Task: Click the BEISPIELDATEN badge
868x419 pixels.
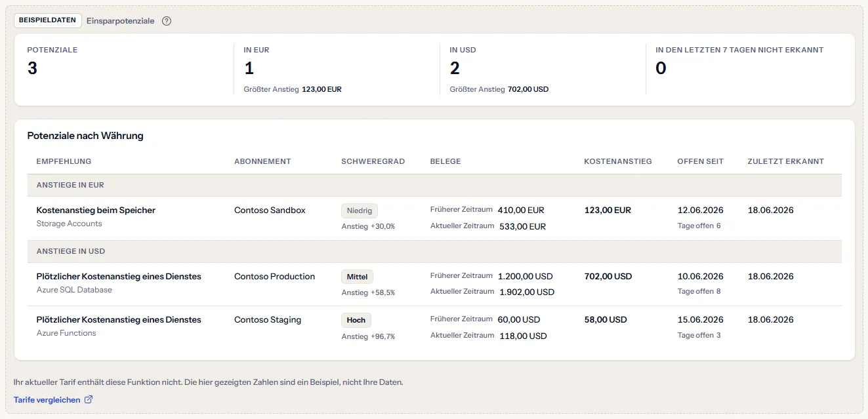Action: pyautogui.click(x=48, y=20)
